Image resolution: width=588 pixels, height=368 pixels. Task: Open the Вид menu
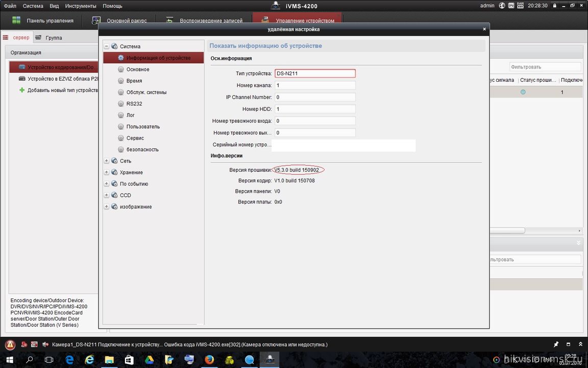click(x=55, y=6)
